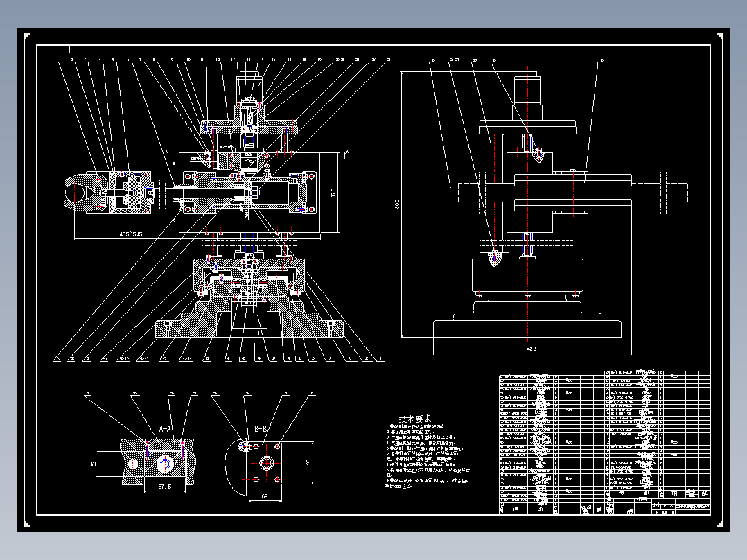The width and height of the screenshot is (747, 560).
Task: Select the "87.5" dimension text
Action: pyautogui.click(x=164, y=487)
